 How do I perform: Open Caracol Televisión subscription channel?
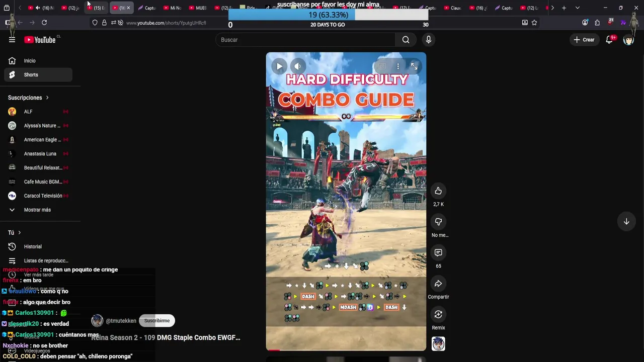(38, 196)
